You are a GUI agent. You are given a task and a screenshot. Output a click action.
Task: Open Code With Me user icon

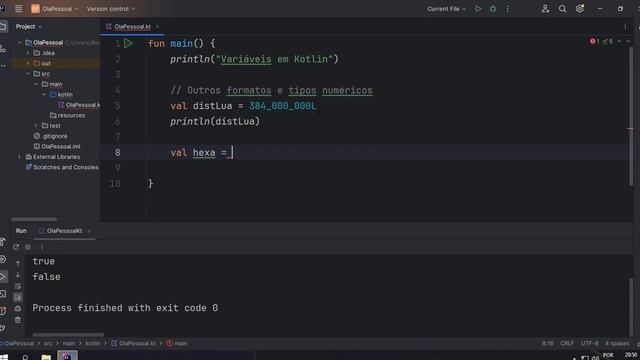[x=545, y=9]
